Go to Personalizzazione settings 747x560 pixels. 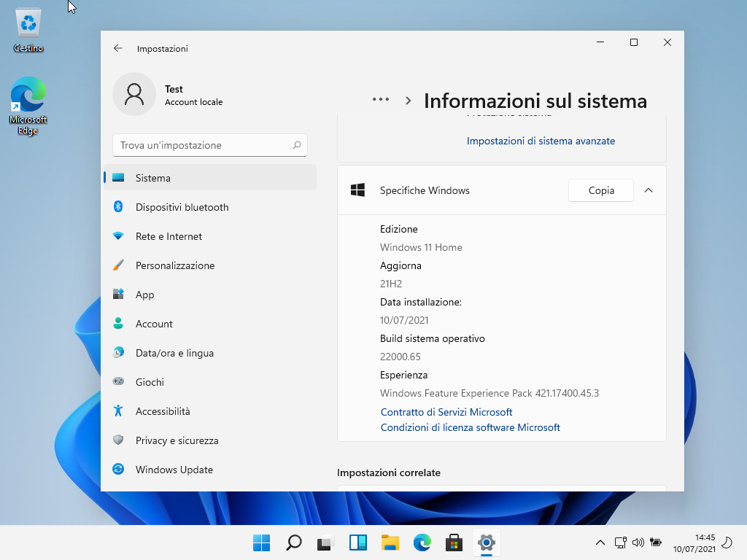pos(210,265)
